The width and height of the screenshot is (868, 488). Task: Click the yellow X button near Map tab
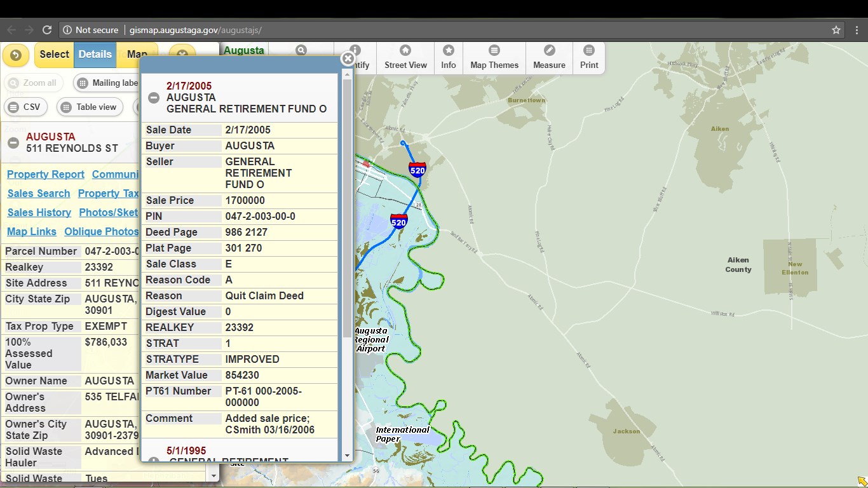182,55
